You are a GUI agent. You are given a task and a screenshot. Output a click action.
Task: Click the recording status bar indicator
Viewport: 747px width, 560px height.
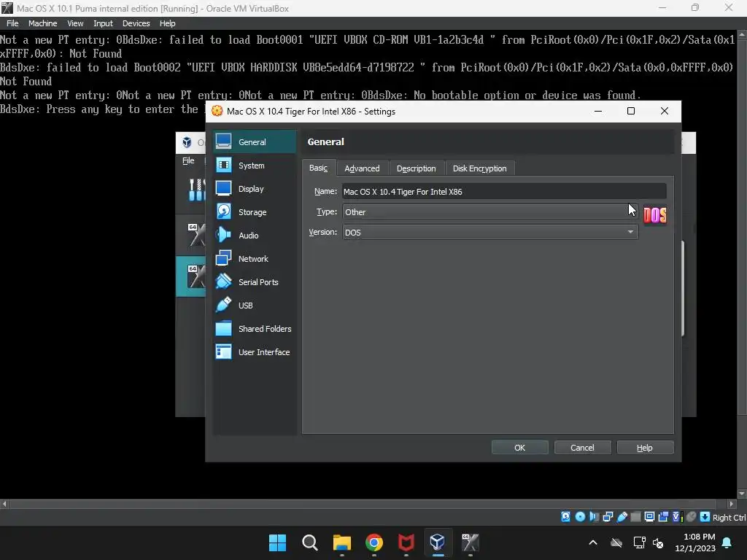click(663, 517)
